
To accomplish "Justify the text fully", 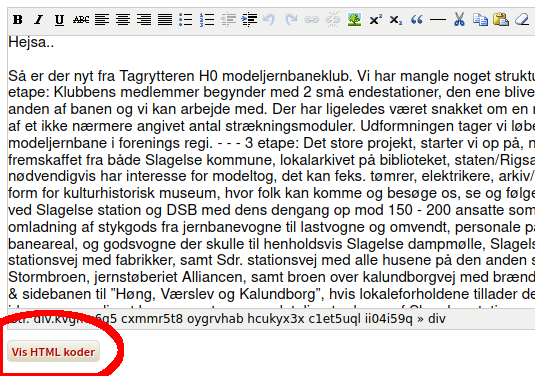I will click(165, 20).
